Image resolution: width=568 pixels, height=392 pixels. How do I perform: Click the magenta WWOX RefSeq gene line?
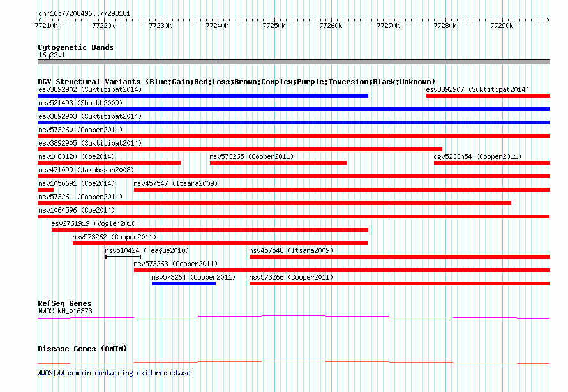point(294,317)
